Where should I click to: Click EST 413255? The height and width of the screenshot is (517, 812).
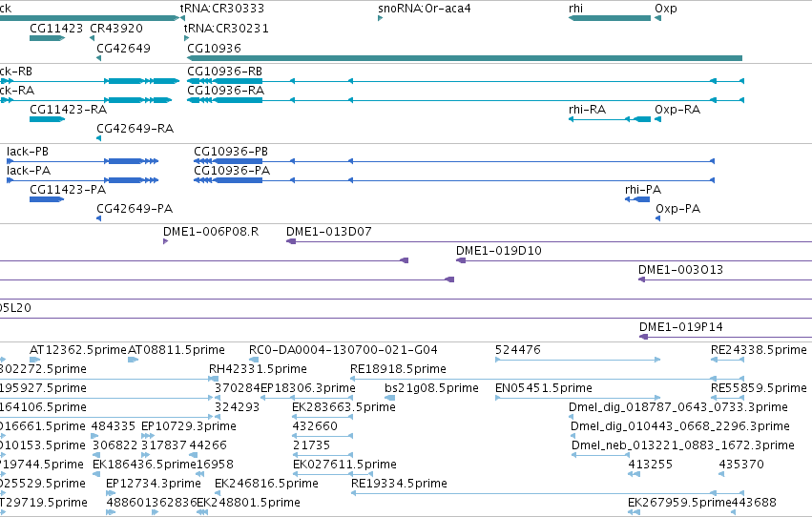tap(634, 474)
